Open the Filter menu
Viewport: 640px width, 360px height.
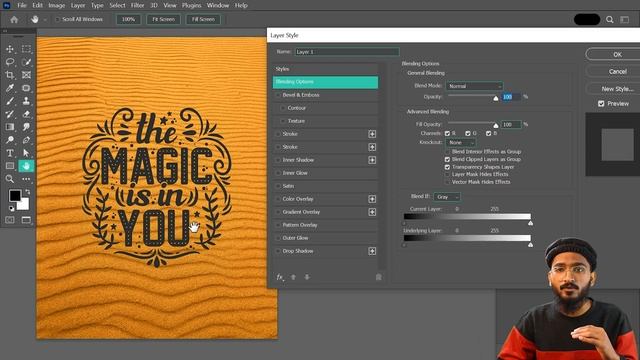pos(138,5)
